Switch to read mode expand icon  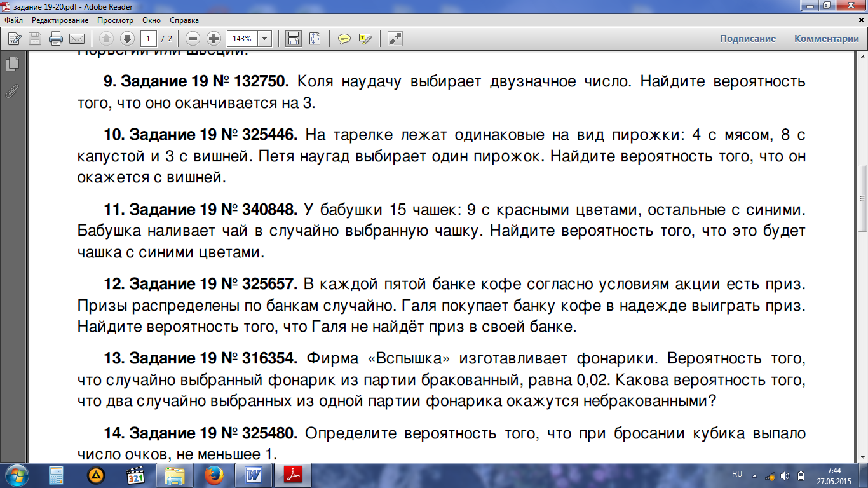tap(395, 38)
